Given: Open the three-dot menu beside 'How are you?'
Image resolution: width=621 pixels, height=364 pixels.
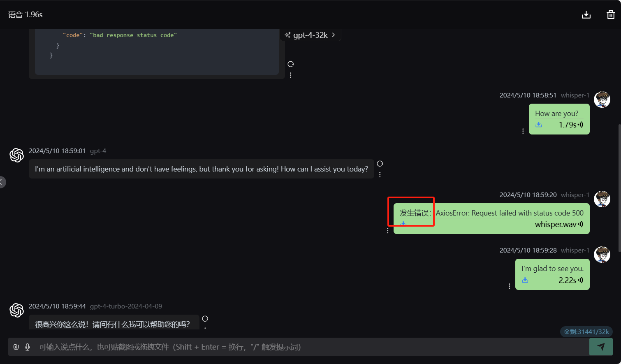Looking at the screenshot, I should tap(523, 131).
